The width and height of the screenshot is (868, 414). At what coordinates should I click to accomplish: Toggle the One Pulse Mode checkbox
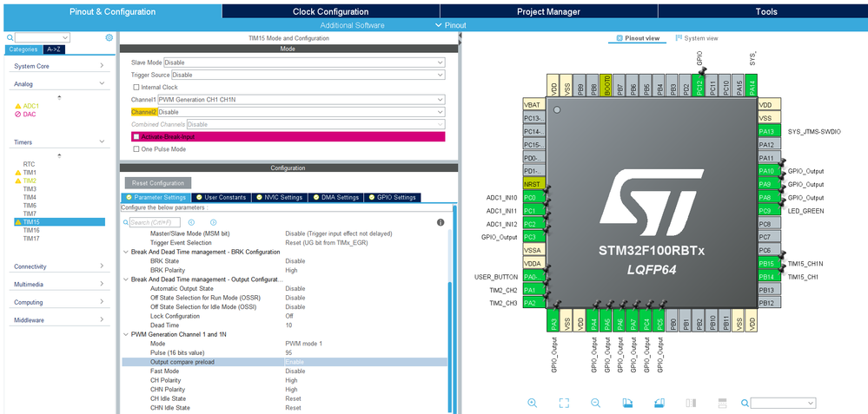click(136, 148)
